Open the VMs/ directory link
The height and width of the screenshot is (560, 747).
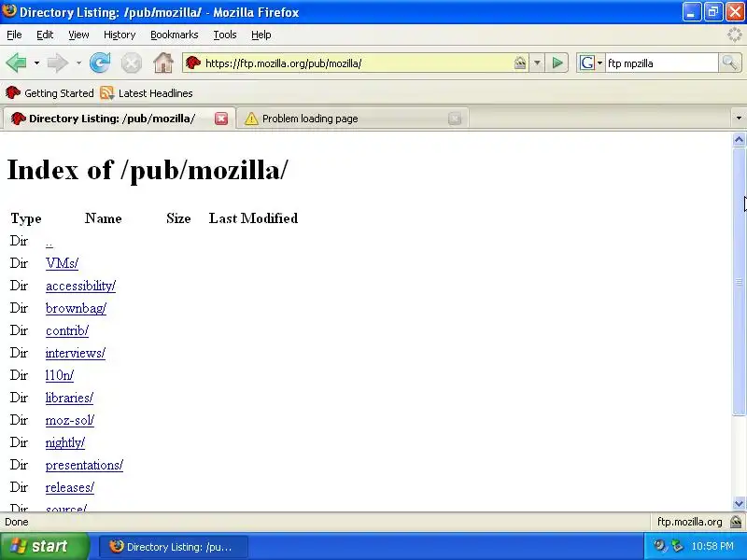(x=62, y=263)
